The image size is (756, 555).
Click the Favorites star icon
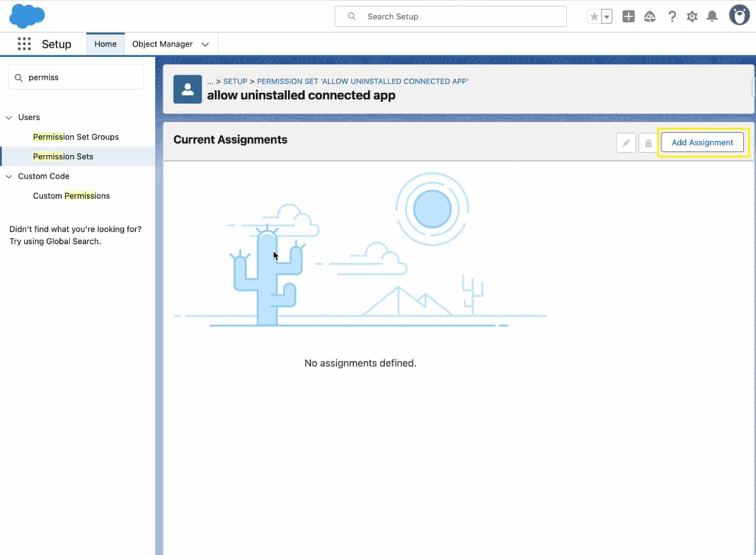594,17
